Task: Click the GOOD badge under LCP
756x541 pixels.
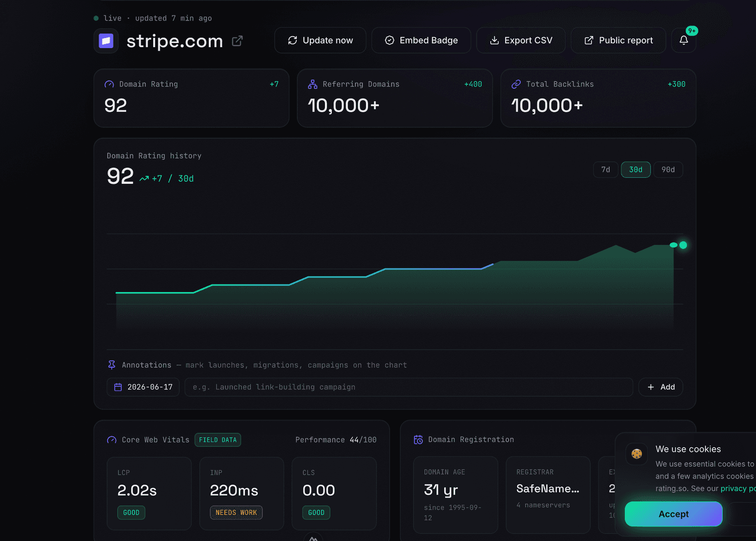Action: pos(131,512)
